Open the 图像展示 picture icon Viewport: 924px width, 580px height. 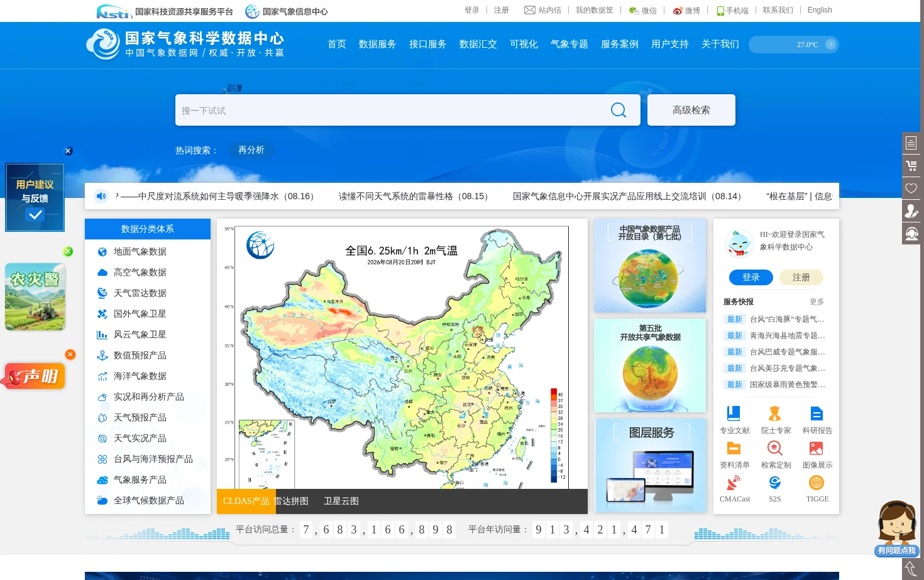(x=817, y=448)
